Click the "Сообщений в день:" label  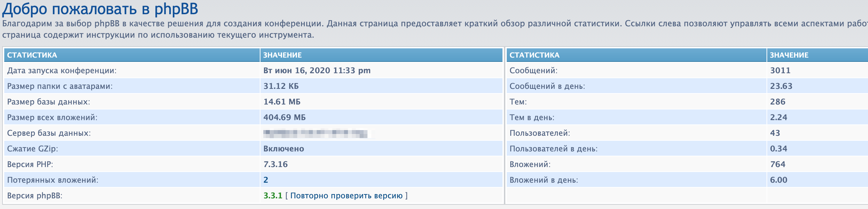[547, 86]
